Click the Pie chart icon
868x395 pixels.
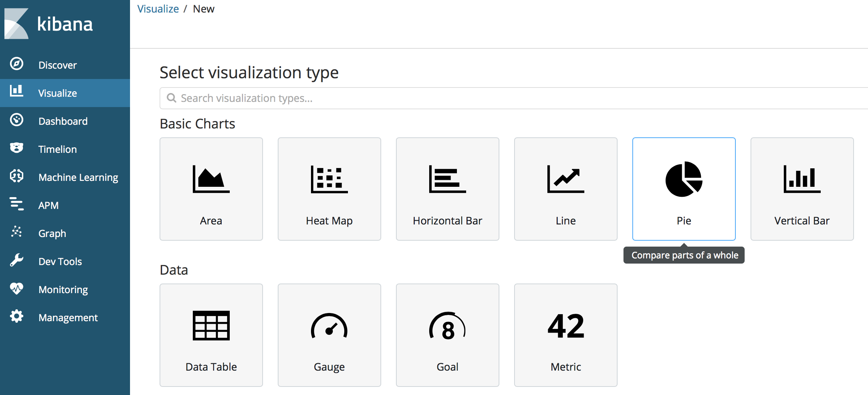point(684,179)
